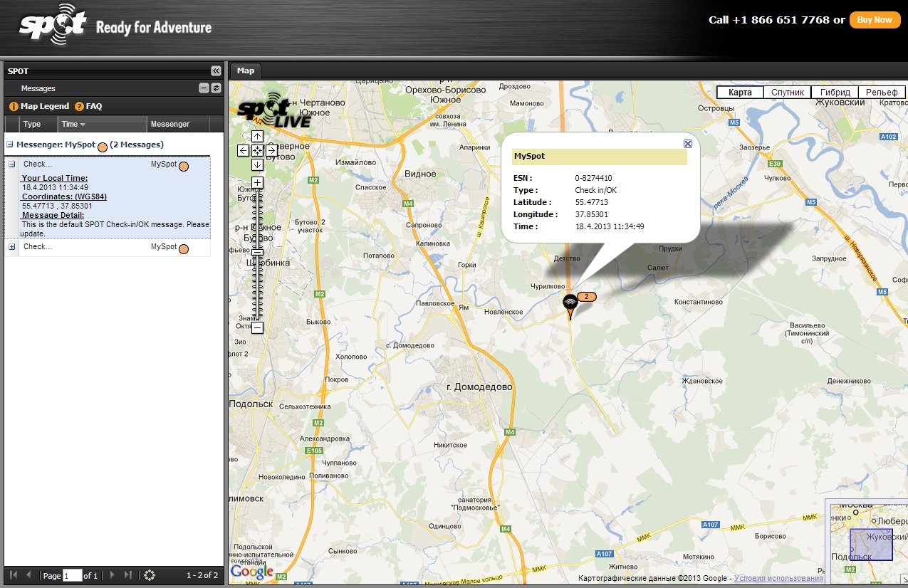Click 'Your Local Time:' heading in message

55,178
